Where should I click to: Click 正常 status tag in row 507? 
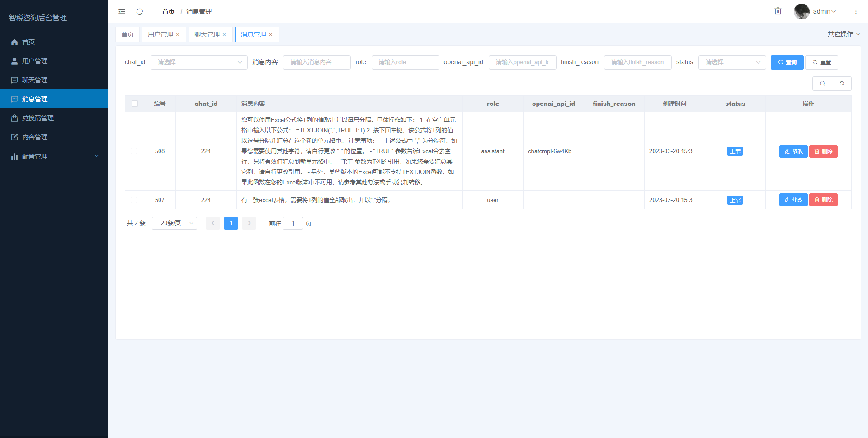point(735,200)
